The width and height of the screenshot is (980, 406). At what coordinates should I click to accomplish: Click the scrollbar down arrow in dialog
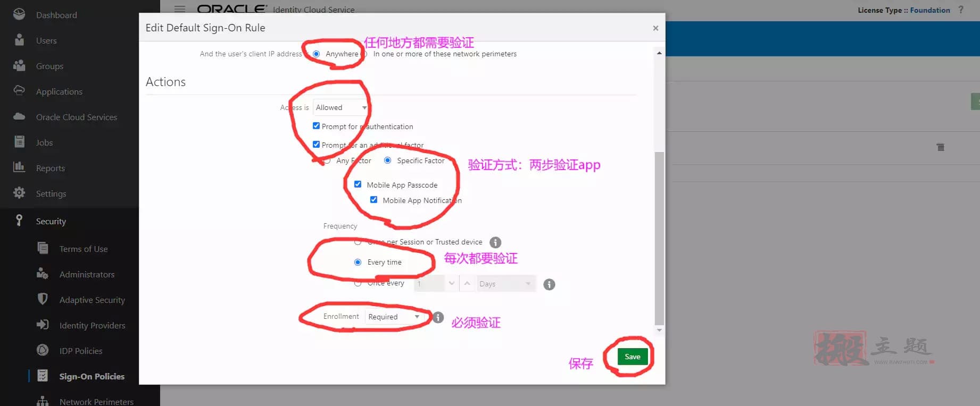[659, 330]
